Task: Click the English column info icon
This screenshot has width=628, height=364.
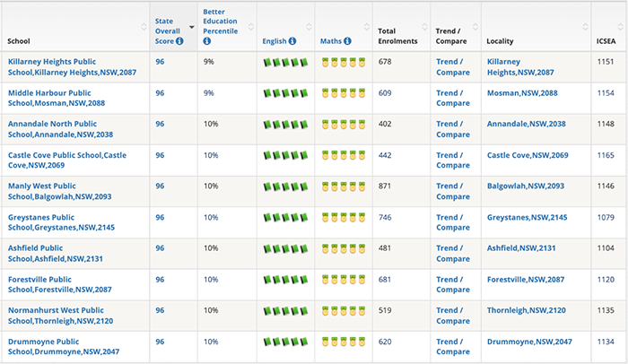Action: (292, 41)
